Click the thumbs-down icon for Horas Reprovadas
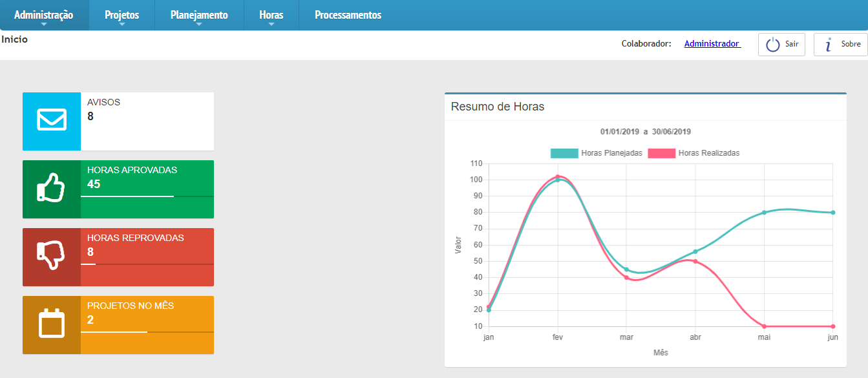The height and width of the screenshot is (378, 868). pos(52,257)
